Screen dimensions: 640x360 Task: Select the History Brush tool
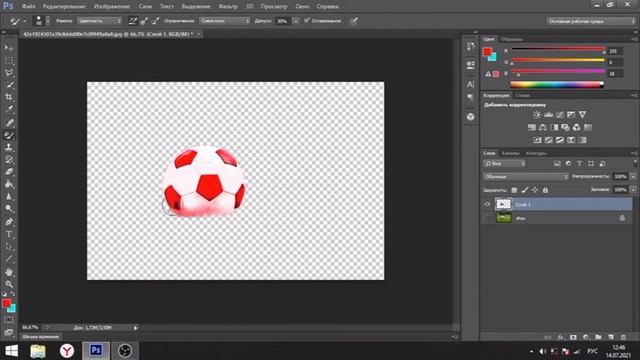[9, 159]
